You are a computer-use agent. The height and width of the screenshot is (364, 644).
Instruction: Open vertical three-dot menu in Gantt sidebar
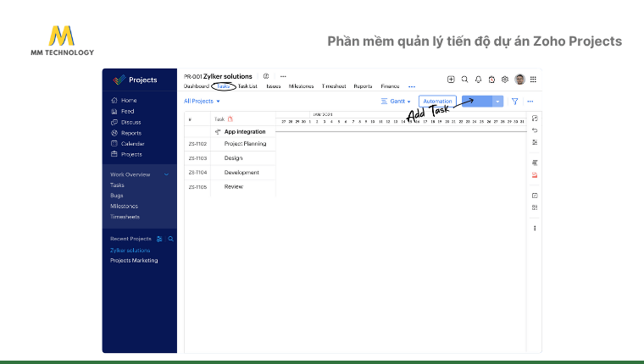coord(535,229)
